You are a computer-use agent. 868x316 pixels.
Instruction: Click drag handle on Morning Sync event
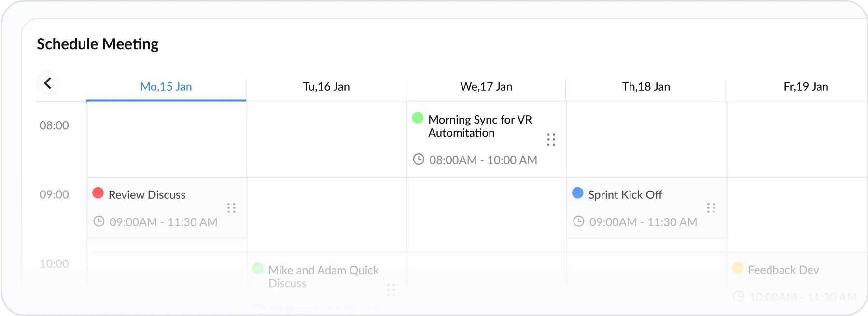[551, 139]
